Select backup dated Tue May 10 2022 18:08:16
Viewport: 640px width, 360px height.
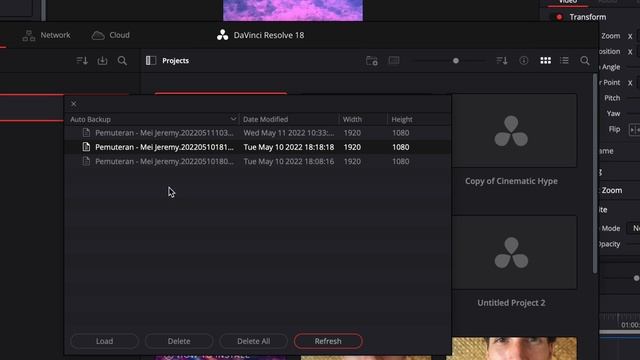point(258,161)
